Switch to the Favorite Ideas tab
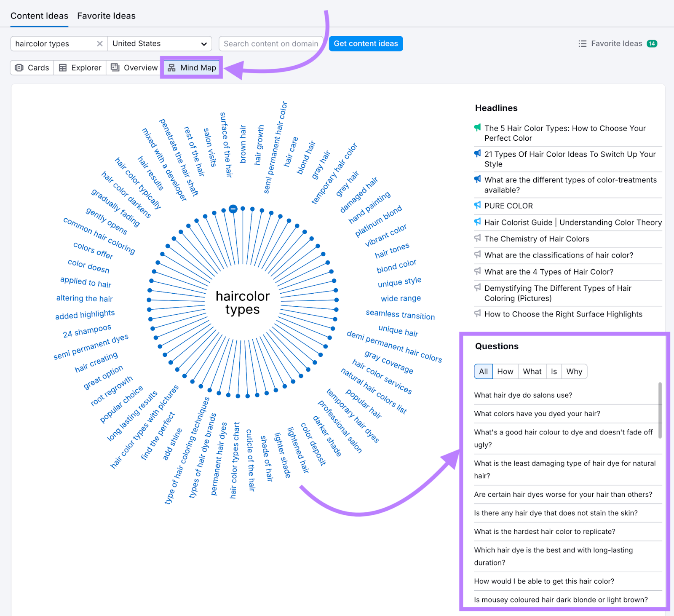The height and width of the screenshot is (616, 674). coord(106,16)
